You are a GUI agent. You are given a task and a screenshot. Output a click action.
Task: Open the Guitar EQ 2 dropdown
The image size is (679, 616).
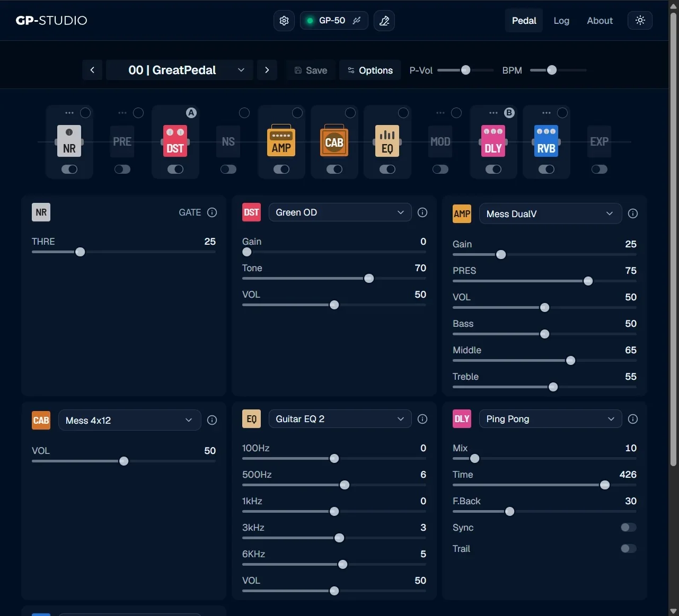[x=340, y=419]
